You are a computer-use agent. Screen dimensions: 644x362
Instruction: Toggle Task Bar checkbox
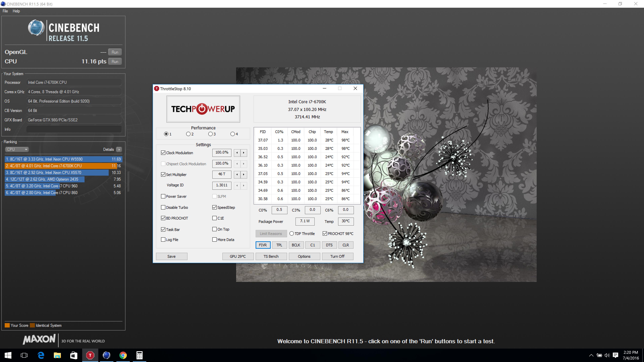coord(163,229)
